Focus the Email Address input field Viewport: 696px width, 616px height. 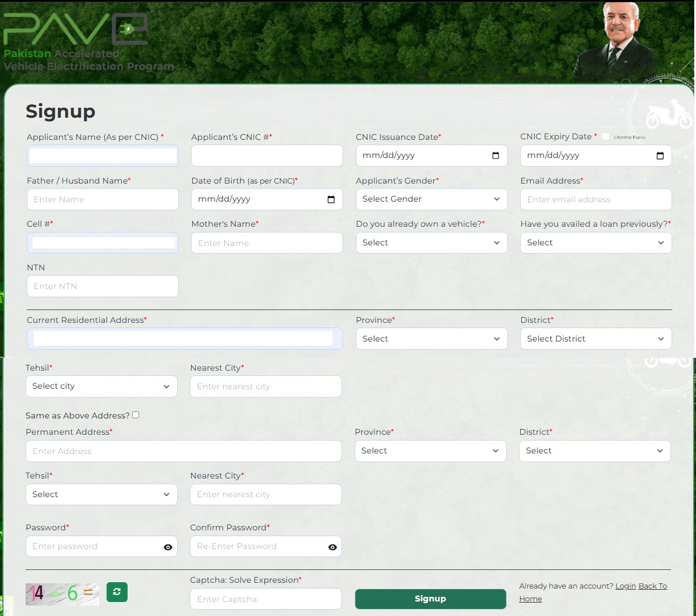point(595,199)
